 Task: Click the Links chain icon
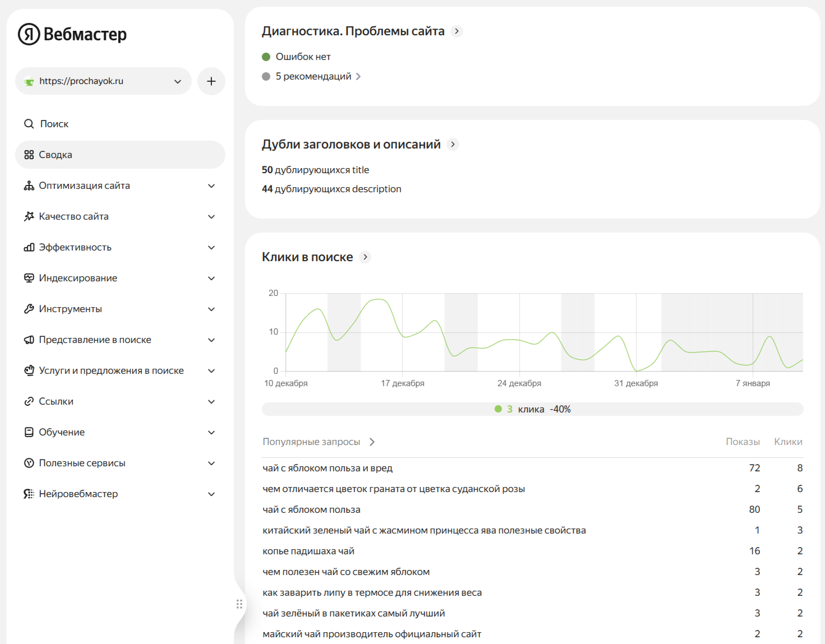(x=29, y=401)
